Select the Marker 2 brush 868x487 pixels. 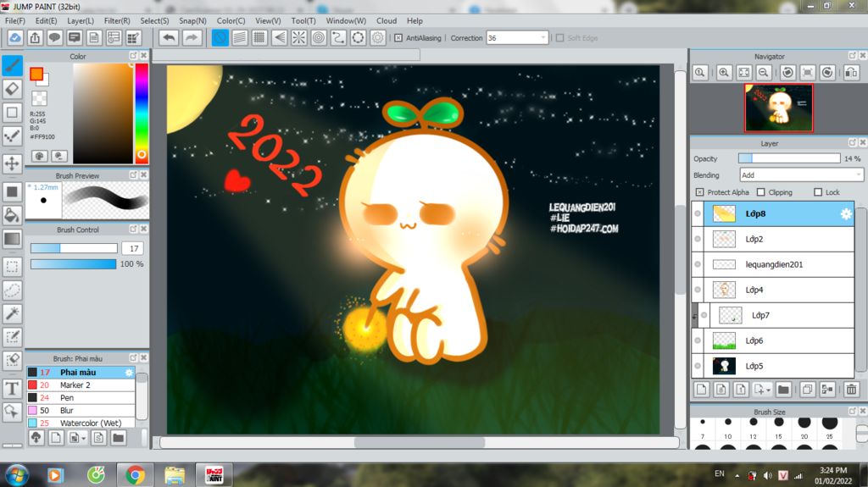[x=81, y=385]
